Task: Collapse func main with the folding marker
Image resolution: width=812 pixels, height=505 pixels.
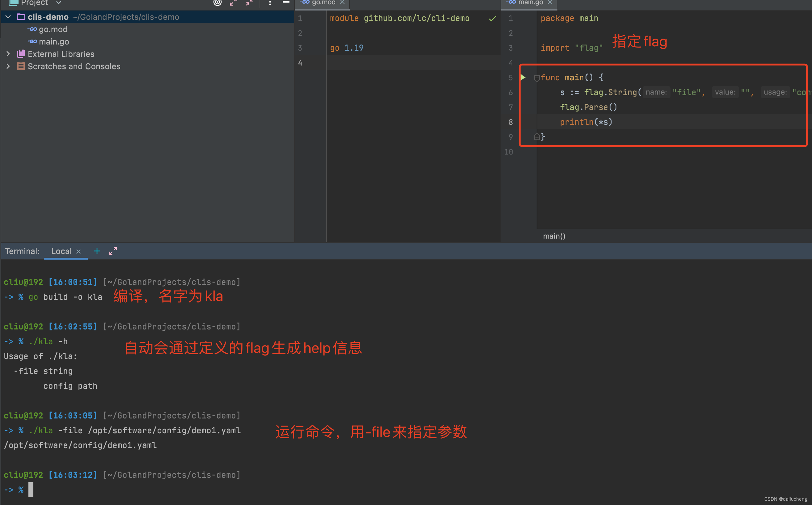Action: tap(537, 78)
